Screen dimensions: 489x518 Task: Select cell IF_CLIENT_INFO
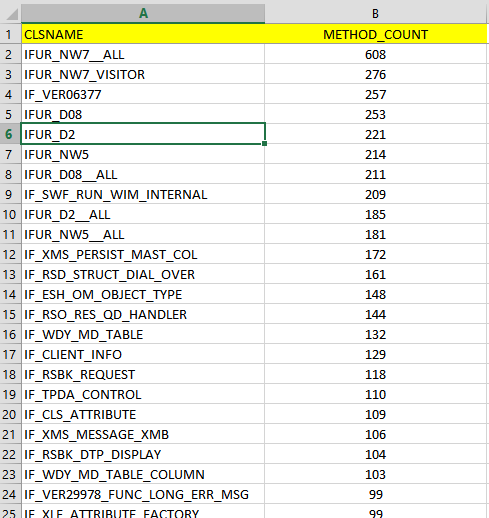[143, 354]
